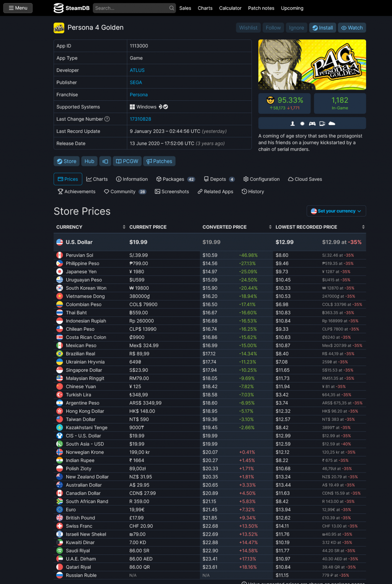Open the Hub button
Screen dimensions: 392x584
click(x=89, y=161)
